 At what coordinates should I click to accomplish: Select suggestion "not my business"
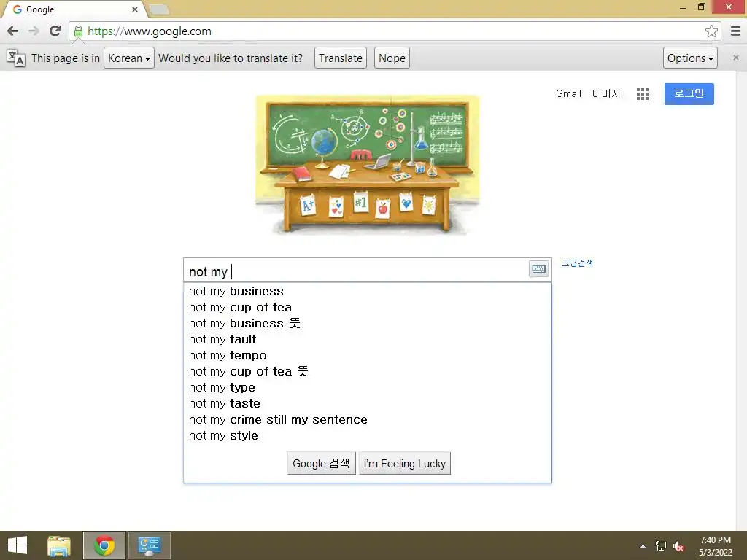368,291
